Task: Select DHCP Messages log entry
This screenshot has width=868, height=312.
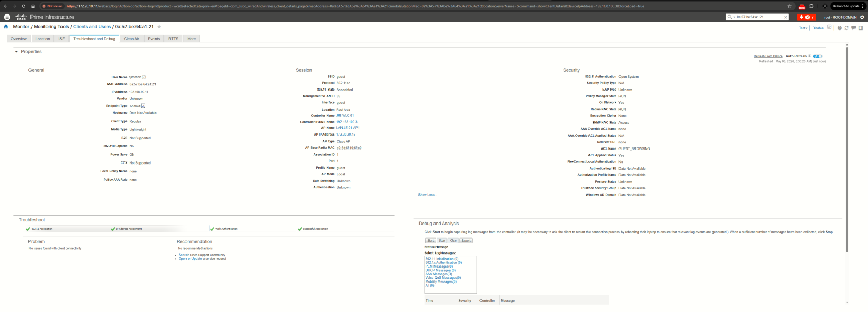Action: point(440,270)
